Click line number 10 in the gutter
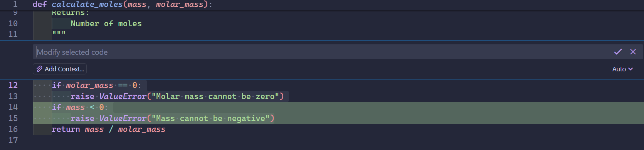644x150 pixels. coord(13,24)
